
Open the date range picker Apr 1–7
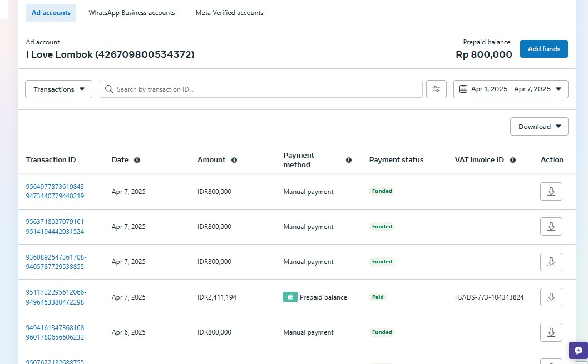(511, 89)
